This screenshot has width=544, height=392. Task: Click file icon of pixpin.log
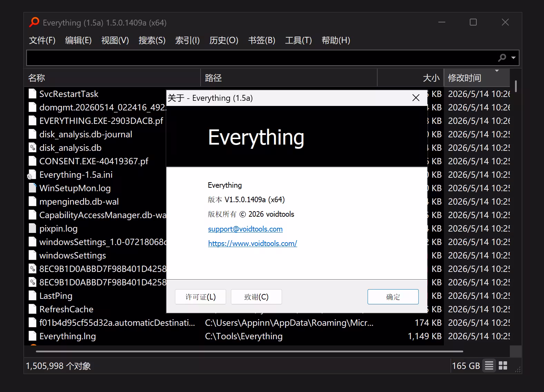coord(32,228)
